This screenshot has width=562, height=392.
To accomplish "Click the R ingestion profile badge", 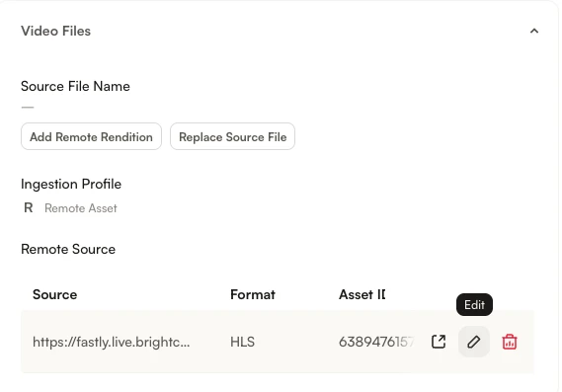I will coord(29,207).
